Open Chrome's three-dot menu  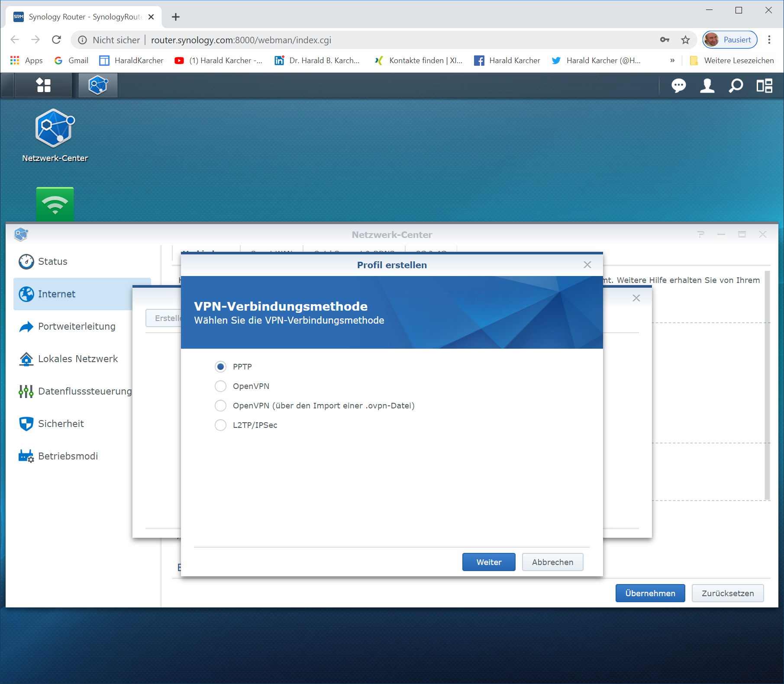coord(769,40)
